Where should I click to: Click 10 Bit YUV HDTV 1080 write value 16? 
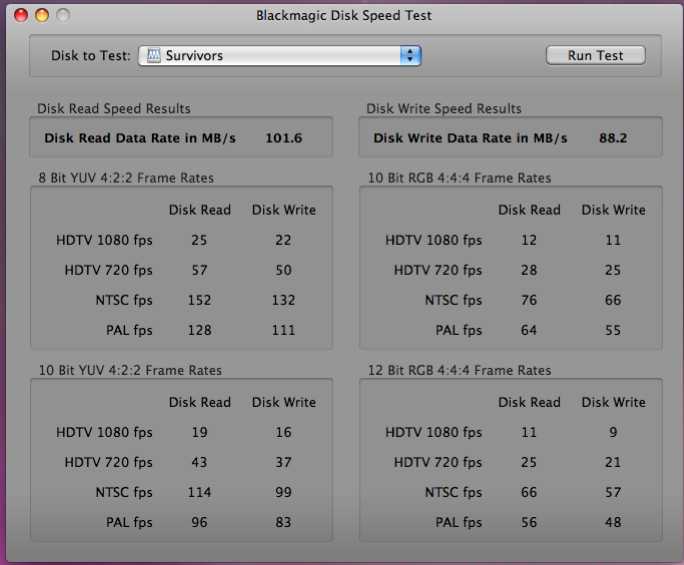pos(283,432)
